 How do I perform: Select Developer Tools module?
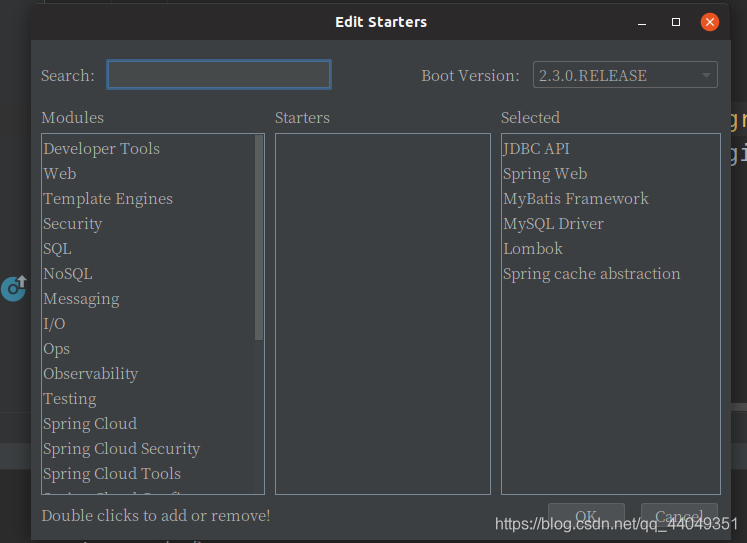tap(101, 149)
